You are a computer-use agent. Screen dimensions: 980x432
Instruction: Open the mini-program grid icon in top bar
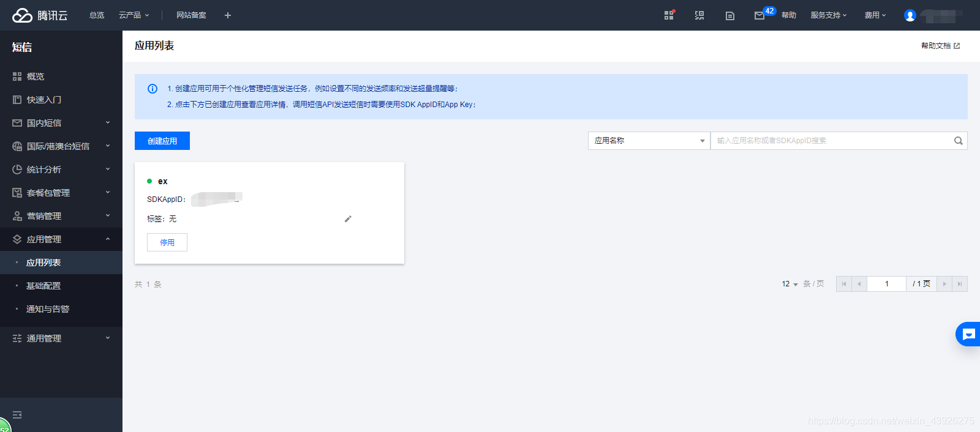[x=669, y=15]
